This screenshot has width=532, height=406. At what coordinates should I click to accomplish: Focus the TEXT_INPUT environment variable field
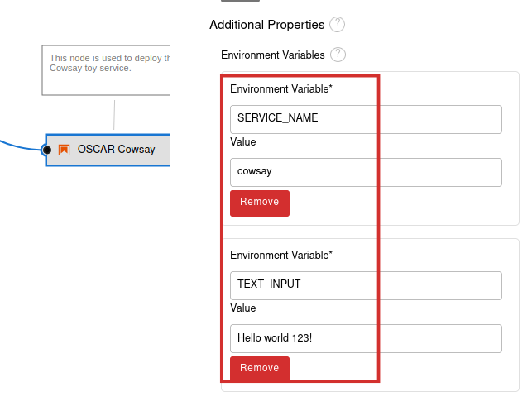pyautogui.click(x=366, y=284)
